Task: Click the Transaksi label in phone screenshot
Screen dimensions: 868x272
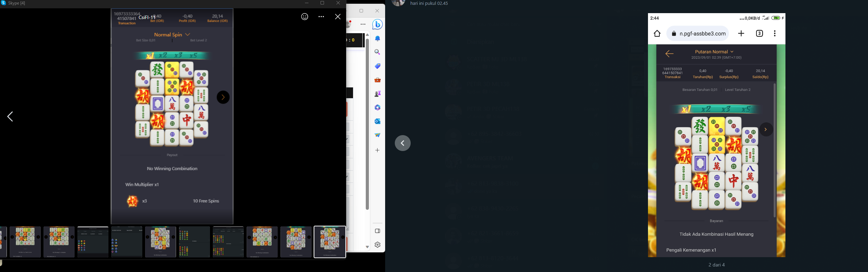Action: point(673,77)
